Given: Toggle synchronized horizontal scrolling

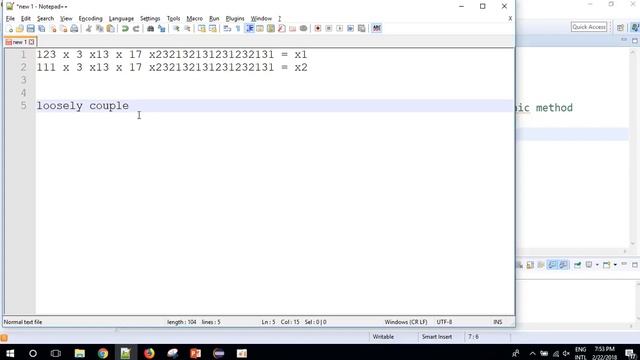Looking at the screenshot, I should (x=213, y=29).
